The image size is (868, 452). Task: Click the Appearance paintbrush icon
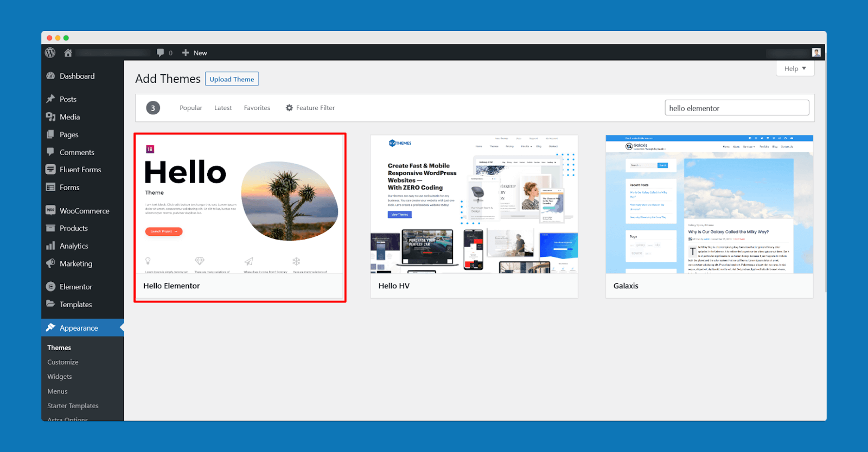50,327
